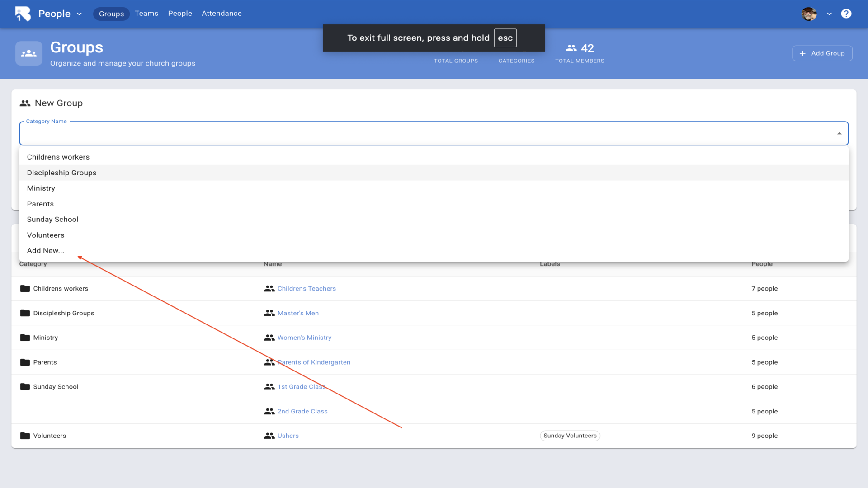
Task: Expand the People app switcher chevron
Action: coord(80,14)
